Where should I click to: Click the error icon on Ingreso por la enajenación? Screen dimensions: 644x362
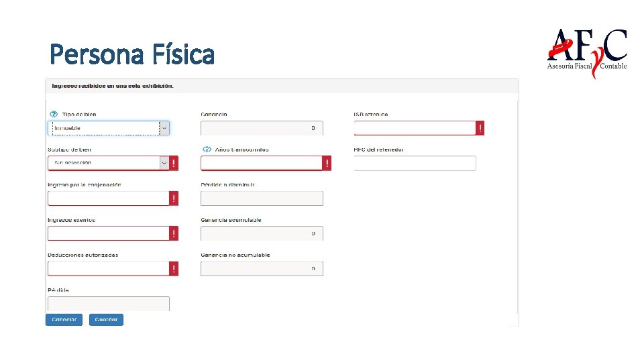[x=174, y=198]
